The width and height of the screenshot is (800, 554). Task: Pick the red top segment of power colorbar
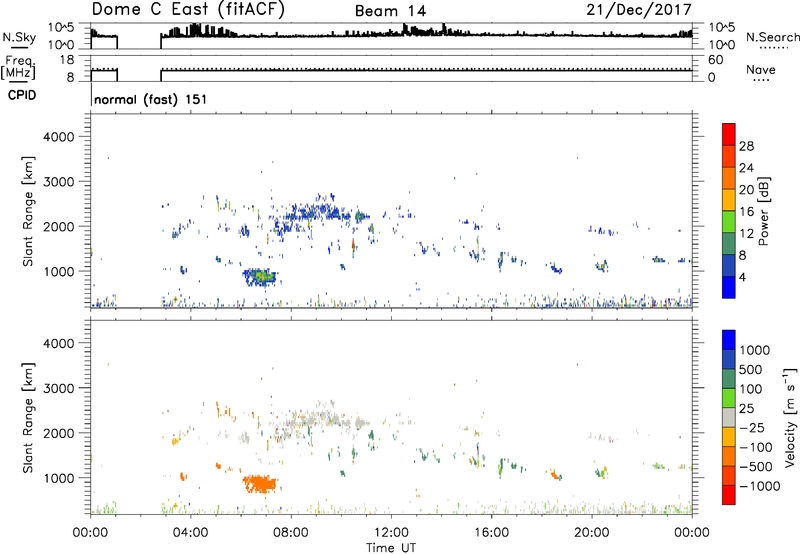click(x=729, y=134)
